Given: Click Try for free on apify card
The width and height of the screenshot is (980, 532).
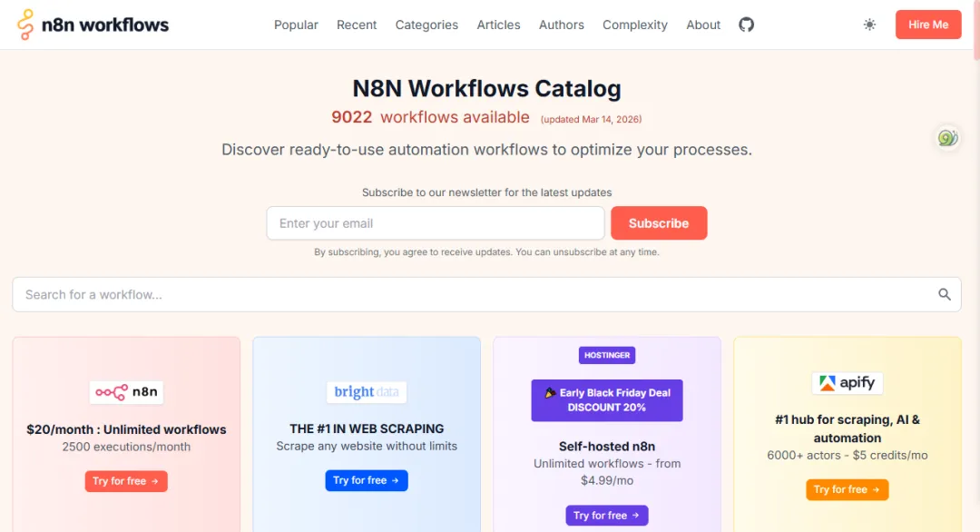Looking at the screenshot, I should point(847,489).
